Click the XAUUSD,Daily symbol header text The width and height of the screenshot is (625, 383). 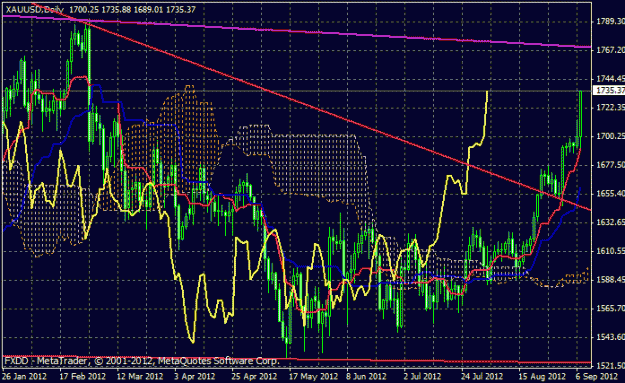pyautogui.click(x=35, y=9)
